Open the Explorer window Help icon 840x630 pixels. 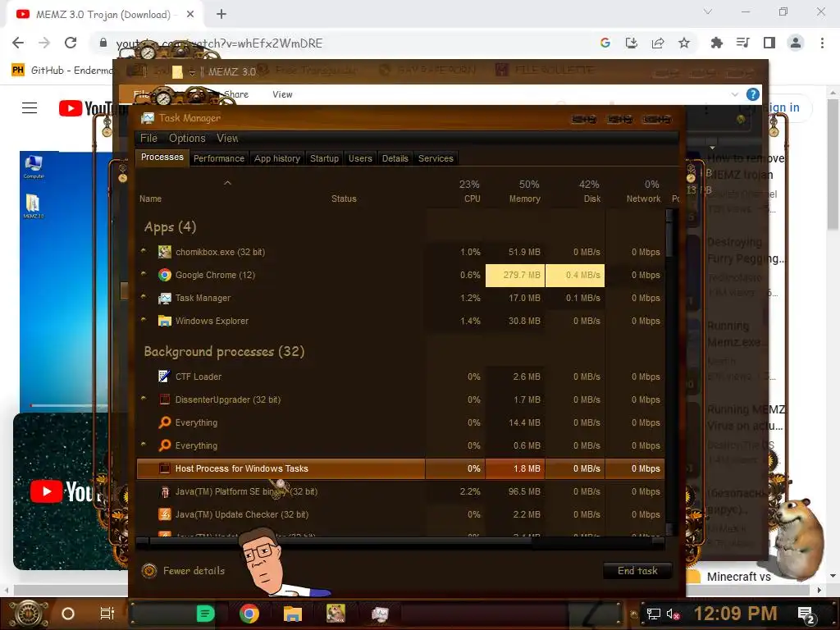(753, 94)
